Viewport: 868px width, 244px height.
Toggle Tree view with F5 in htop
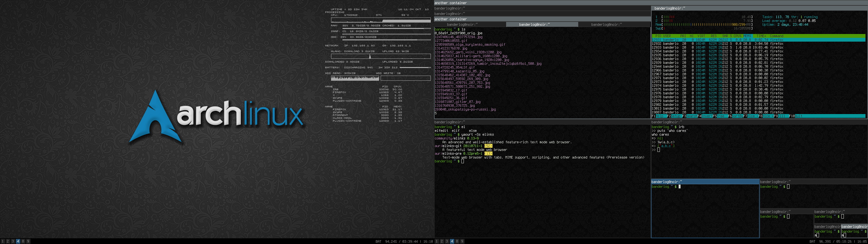(720, 116)
